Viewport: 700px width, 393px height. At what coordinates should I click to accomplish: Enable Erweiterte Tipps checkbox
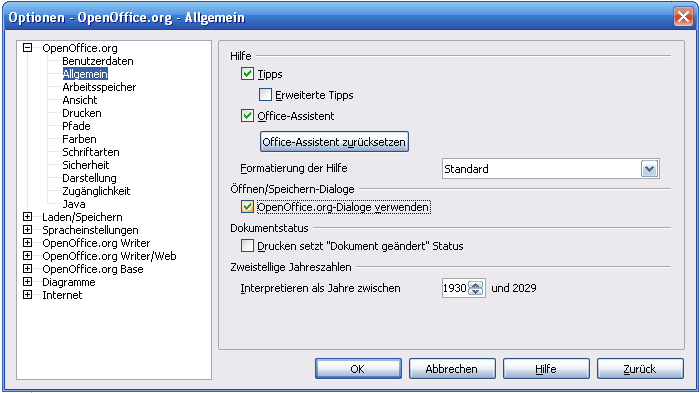pyautogui.click(x=265, y=95)
